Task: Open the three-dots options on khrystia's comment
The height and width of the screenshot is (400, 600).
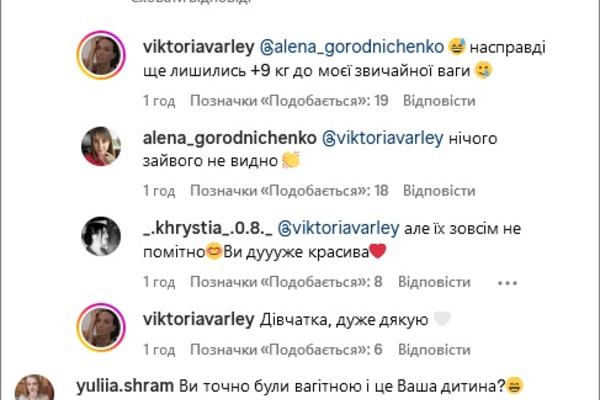Action: coord(507,283)
